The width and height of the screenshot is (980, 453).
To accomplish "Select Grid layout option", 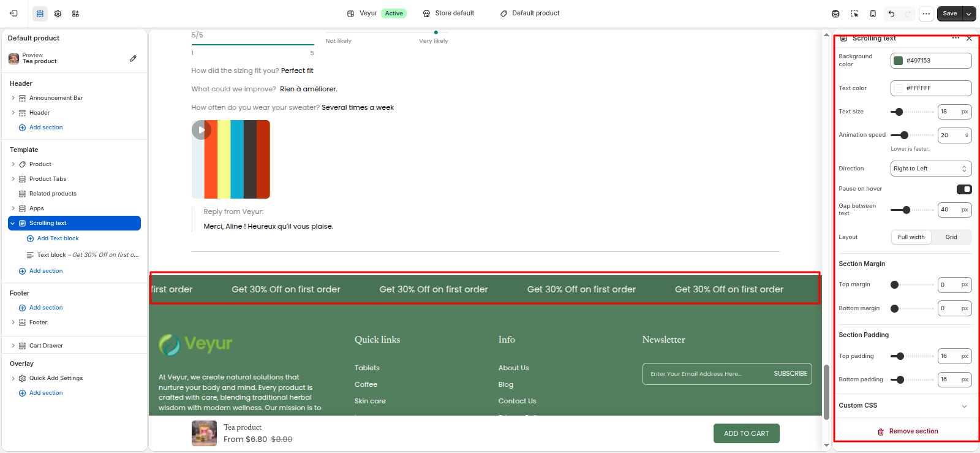I will (x=951, y=237).
